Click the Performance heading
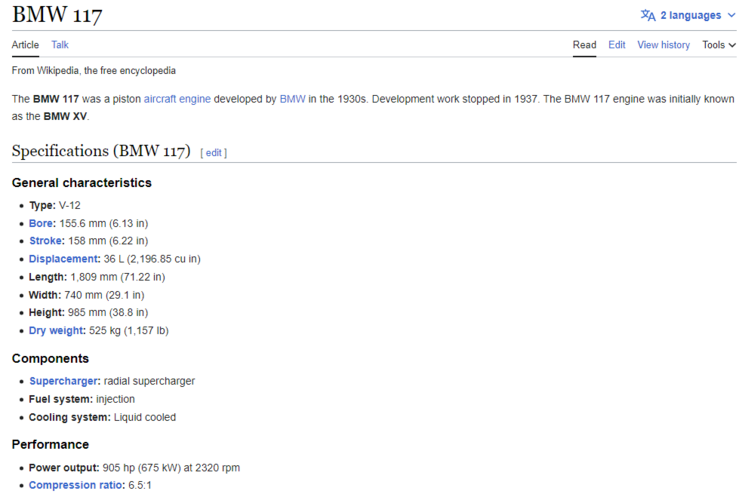This screenshot has height=500, width=739. [50, 444]
